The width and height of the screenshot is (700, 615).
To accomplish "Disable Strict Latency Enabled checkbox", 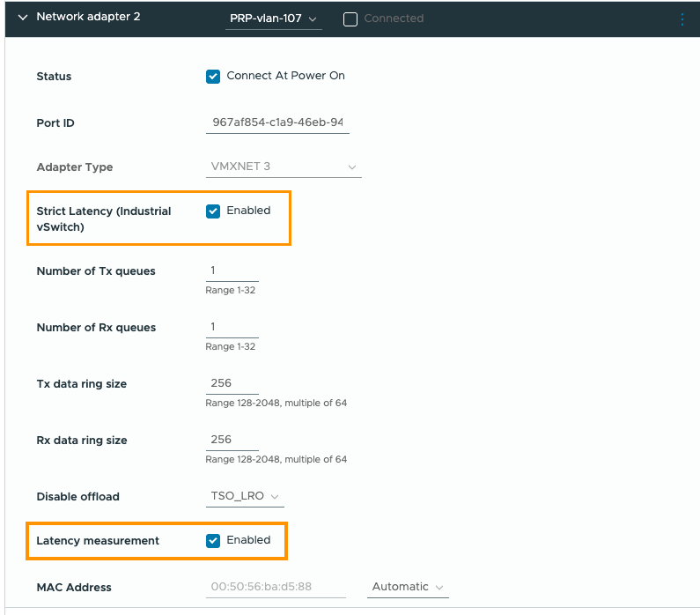I will (x=213, y=211).
